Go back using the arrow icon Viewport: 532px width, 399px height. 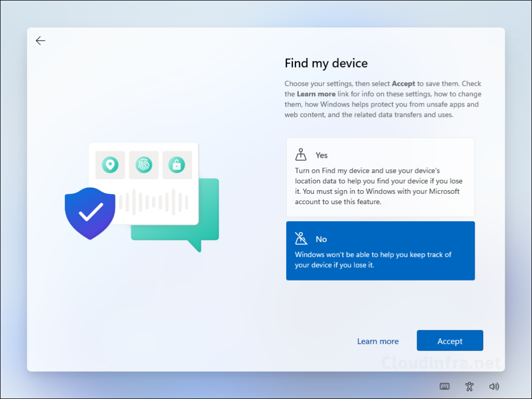[x=41, y=41]
